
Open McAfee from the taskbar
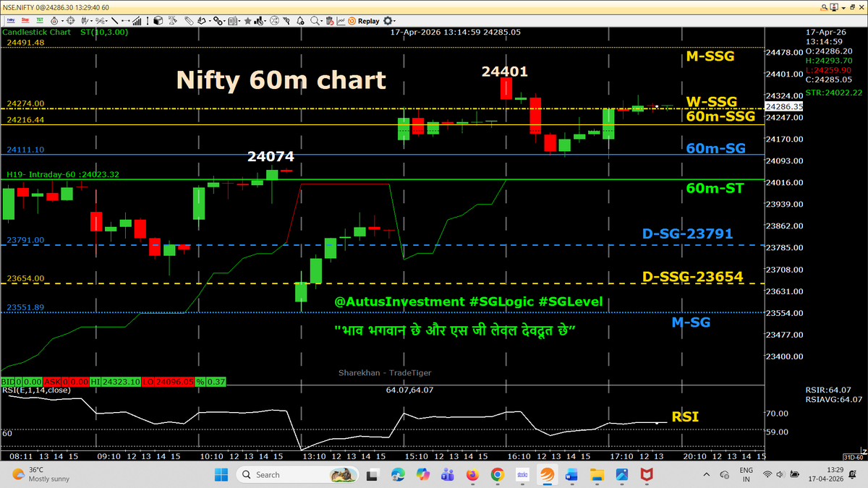[647, 474]
